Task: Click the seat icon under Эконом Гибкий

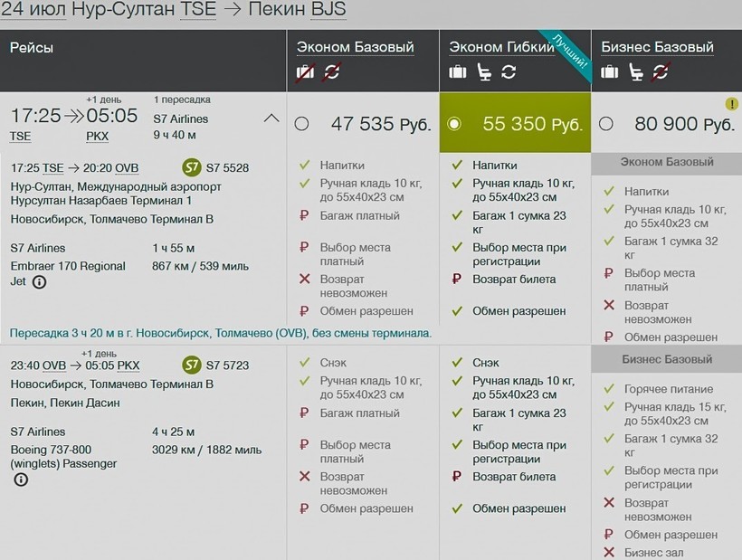Action: [x=484, y=72]
